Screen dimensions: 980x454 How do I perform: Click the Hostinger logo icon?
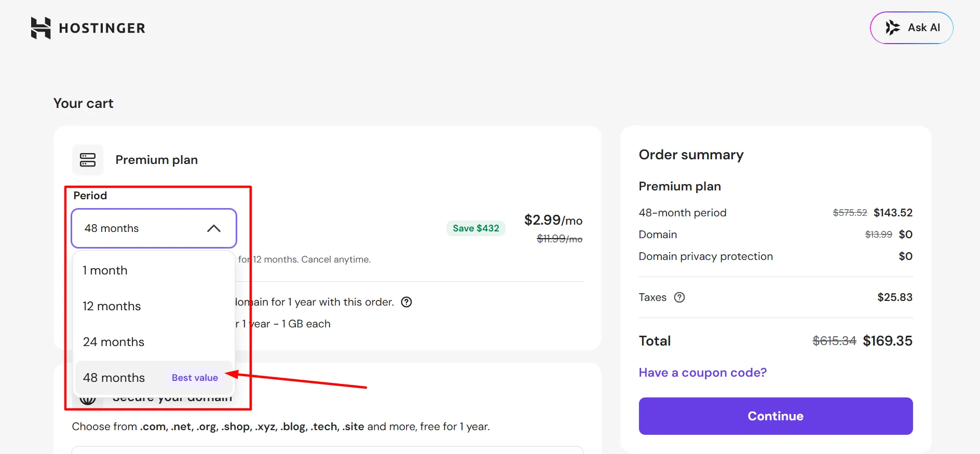[x=40, y=28]
